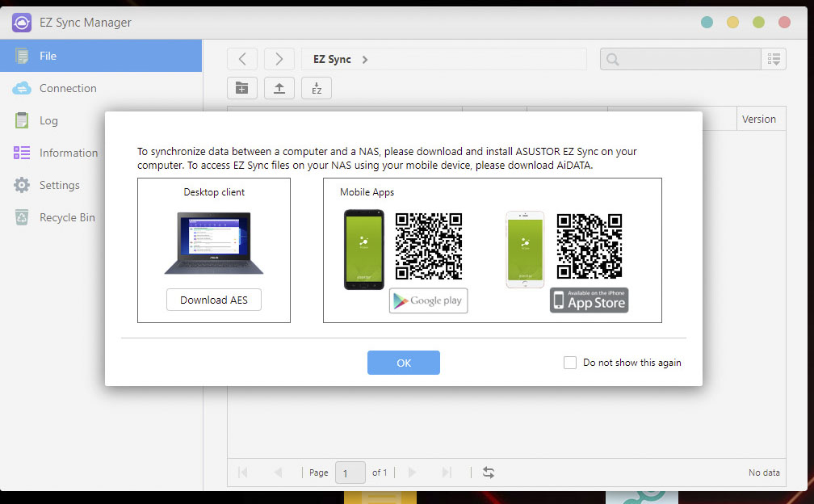Viewport: 814px width, 504px height.
Task: Click the EZ Sync breadcrumb label
Action: coord(332,60)
